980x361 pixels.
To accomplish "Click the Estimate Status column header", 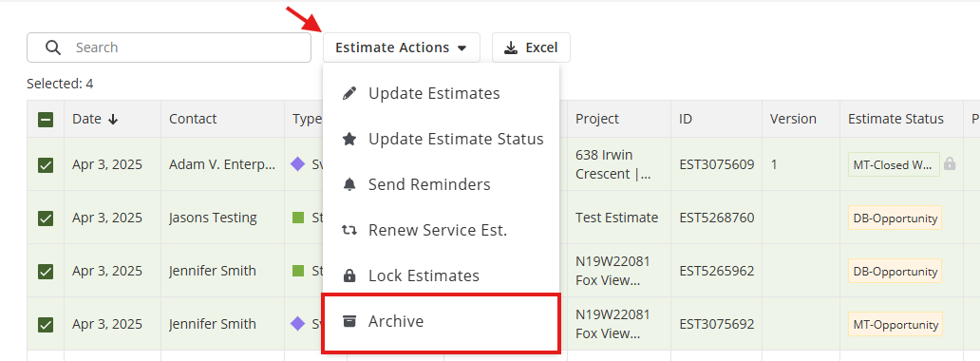I will click(x=895, y=119).
